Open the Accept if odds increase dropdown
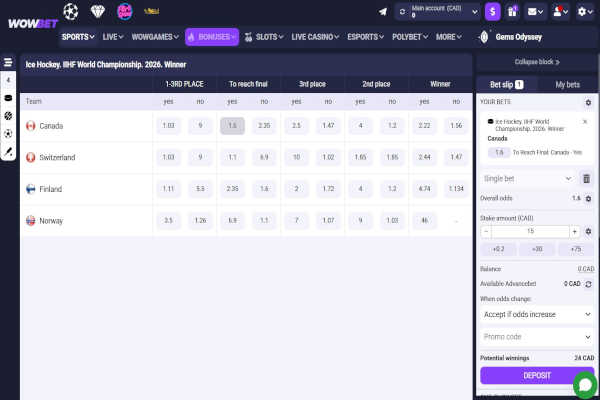 [x=537, y=315]
